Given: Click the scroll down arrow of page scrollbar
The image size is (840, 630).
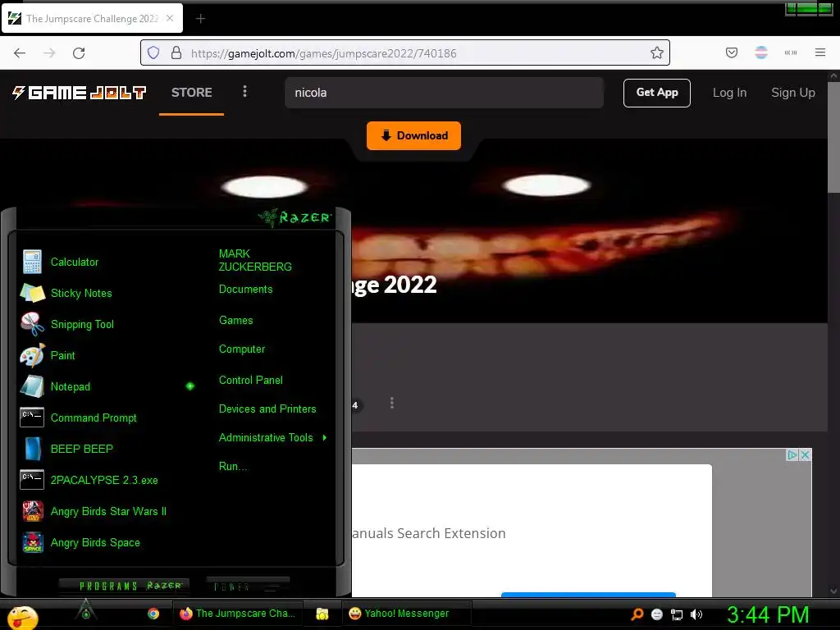Looking at the screenshot, I should (833, 591).
